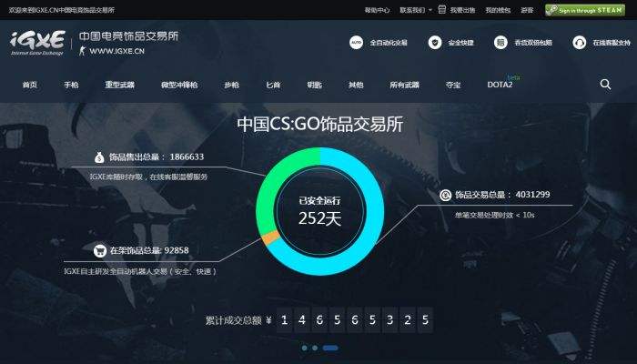Click the 中国CS:GO饰品交易所 heading

[x=320, y=125]
